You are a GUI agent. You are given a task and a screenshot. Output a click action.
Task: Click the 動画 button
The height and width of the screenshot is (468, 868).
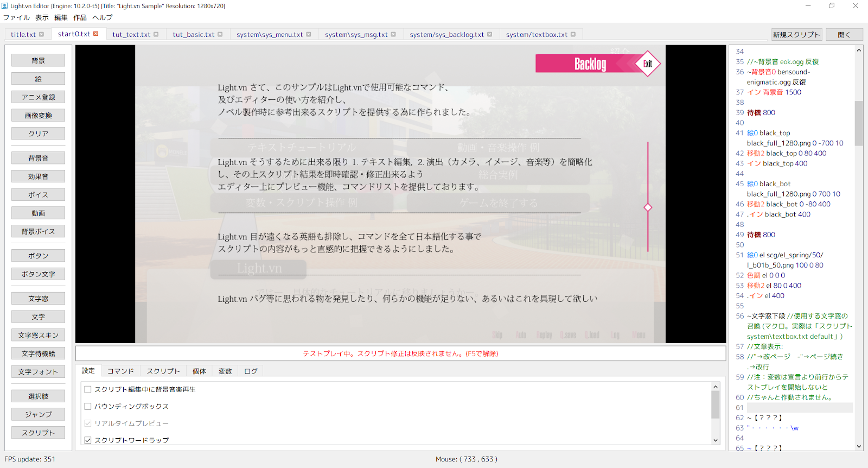[x=38, y=213]
